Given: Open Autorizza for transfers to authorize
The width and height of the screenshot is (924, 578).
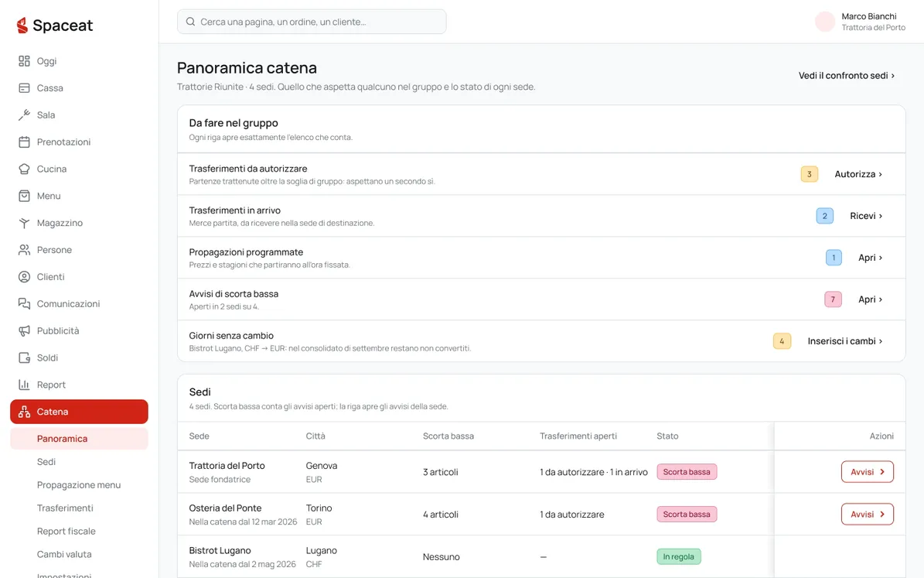Looking at the screenshot, I should point(858,174).
